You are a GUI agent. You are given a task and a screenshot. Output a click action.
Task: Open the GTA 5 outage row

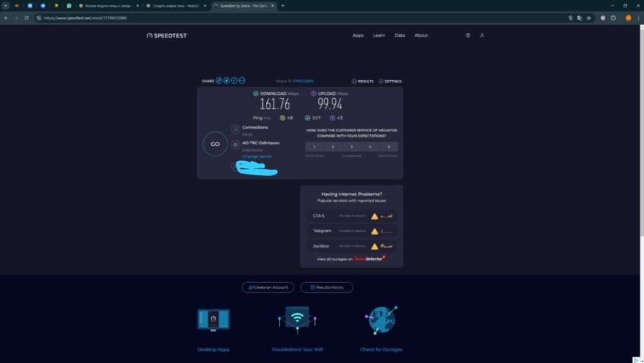[x=352, y=216]
